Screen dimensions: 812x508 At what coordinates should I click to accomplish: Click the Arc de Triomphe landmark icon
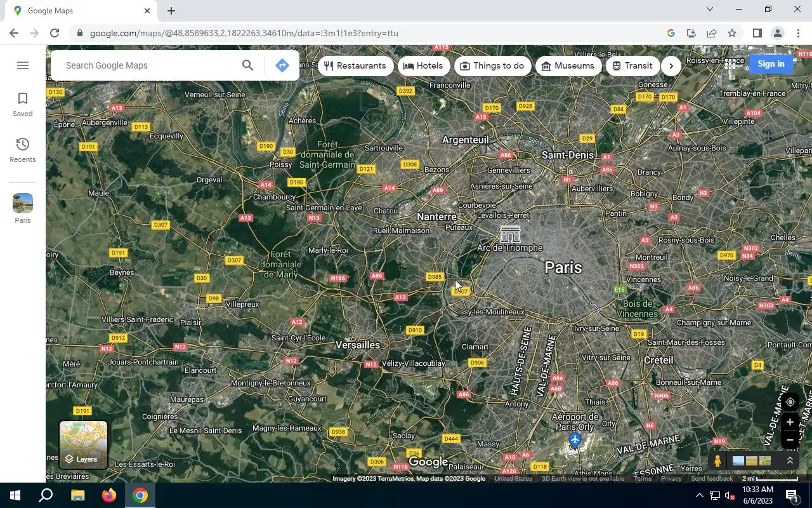[510, 234]
